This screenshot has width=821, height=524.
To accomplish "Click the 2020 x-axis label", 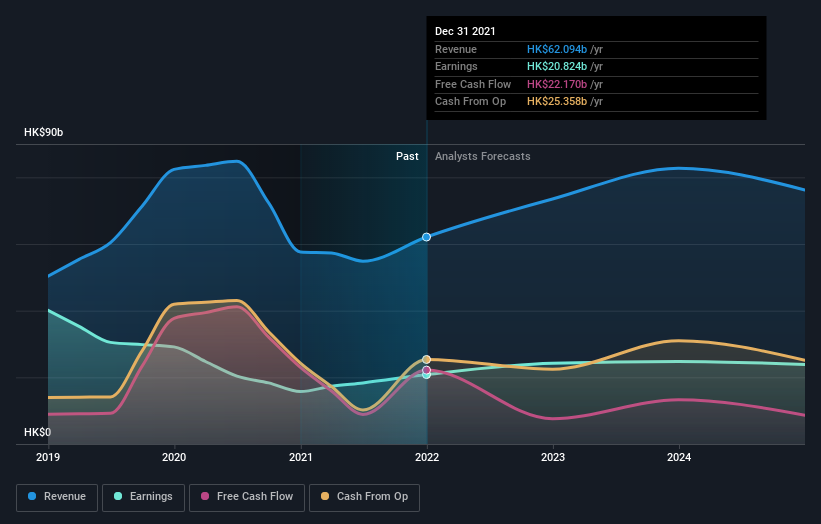I will click(174, 457).
